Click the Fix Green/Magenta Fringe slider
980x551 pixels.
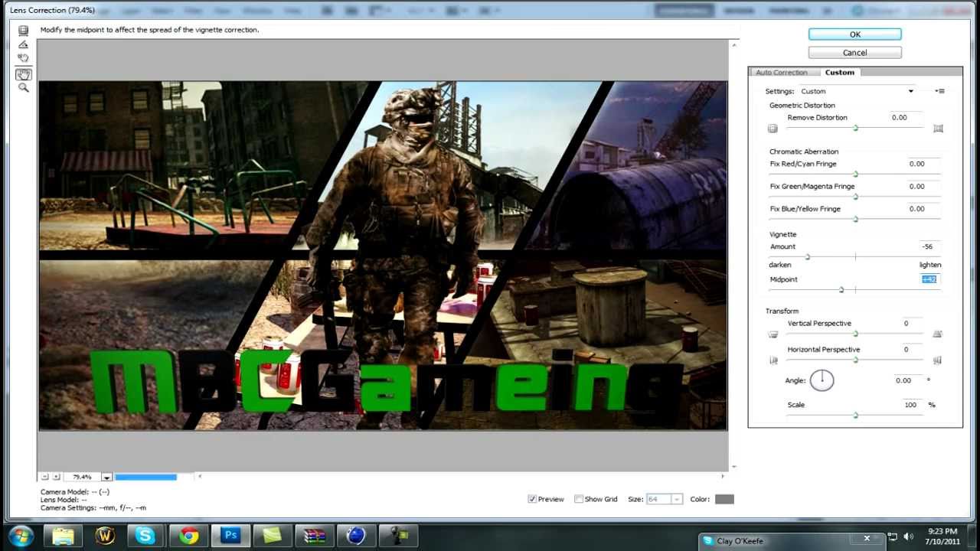coord(855,197)
